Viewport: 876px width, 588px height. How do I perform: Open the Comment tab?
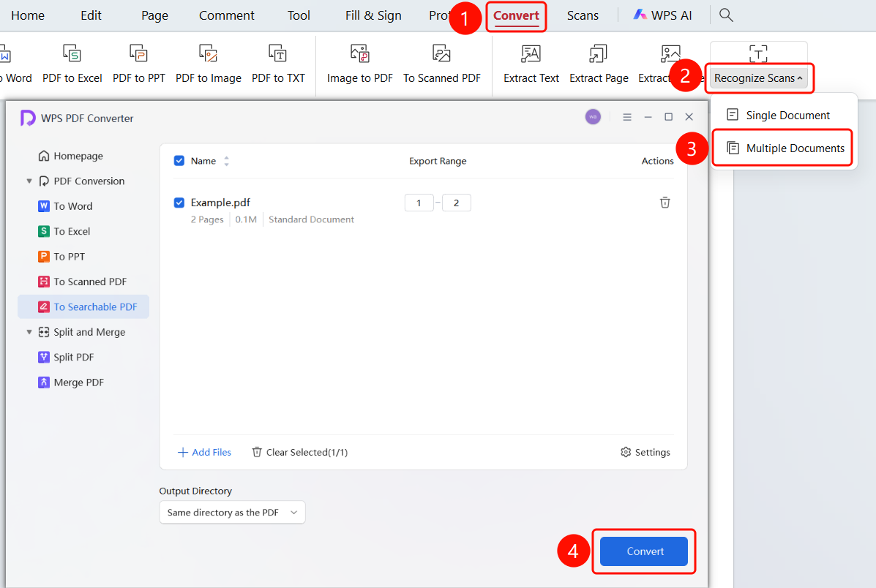pyautogui.click(x=226, y=15)
